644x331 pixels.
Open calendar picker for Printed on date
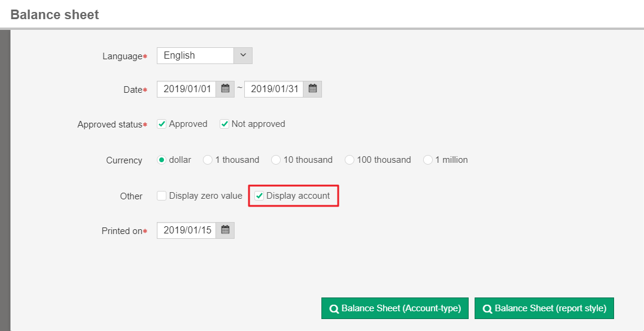coord(225,230)
